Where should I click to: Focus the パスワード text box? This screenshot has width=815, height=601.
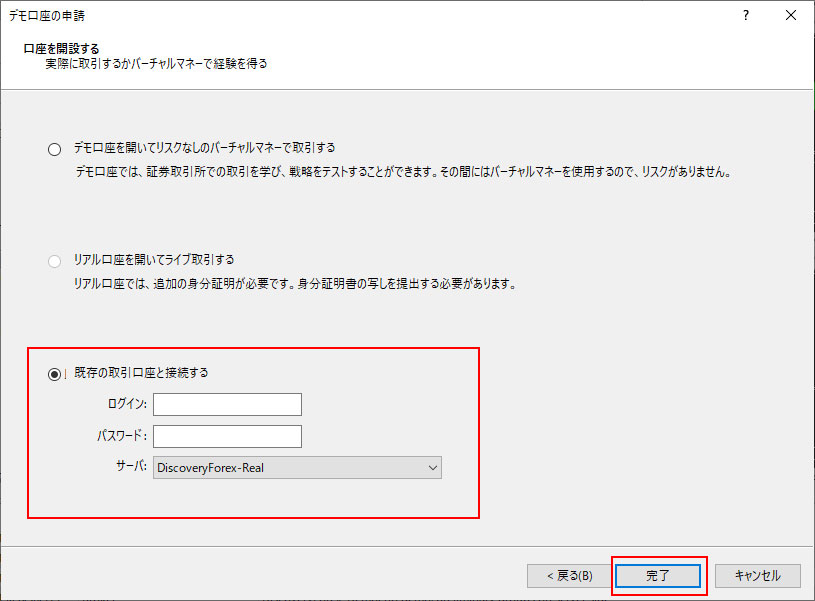click(x=227, y=436)
